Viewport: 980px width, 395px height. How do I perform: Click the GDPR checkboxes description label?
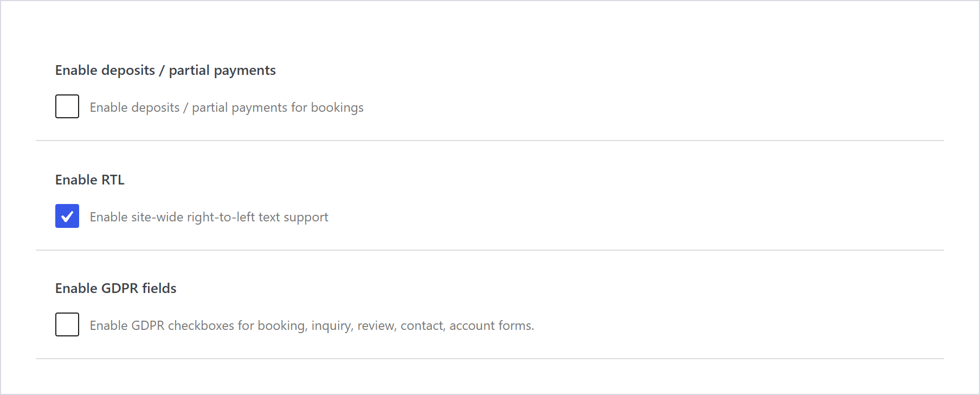point(312,326)
